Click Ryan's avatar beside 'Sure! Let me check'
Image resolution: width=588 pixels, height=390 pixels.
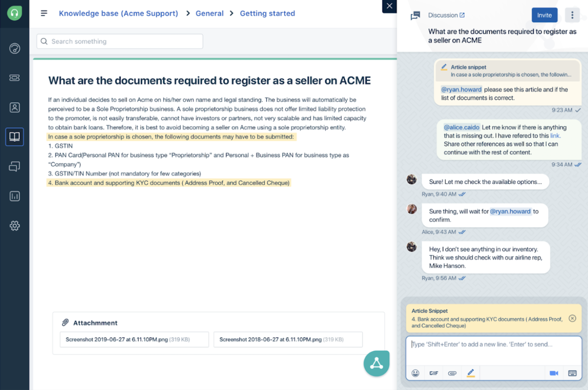pyautogui.click(x=412, y=179)
